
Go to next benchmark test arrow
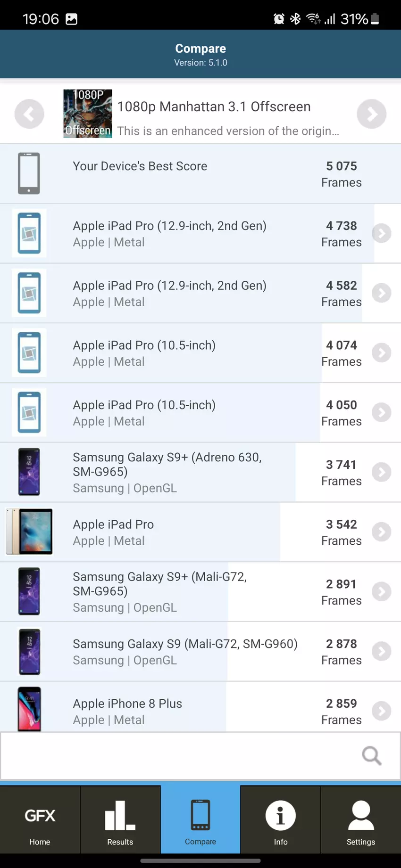(x=371, y=114)
